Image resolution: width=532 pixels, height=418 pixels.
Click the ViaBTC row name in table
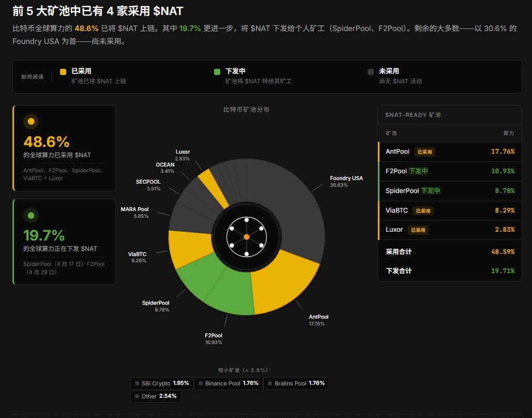click(x=397, y=211)
